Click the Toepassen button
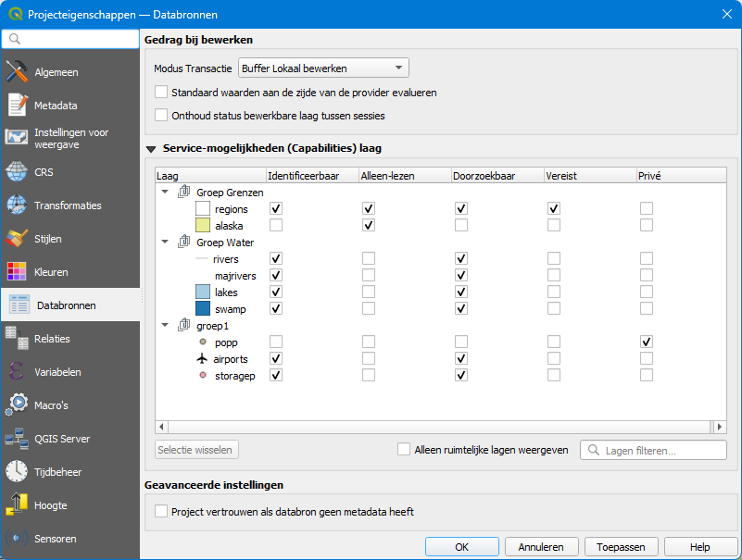Image resolution: width=742 pixels, height=560 pixels. point(621,547)
